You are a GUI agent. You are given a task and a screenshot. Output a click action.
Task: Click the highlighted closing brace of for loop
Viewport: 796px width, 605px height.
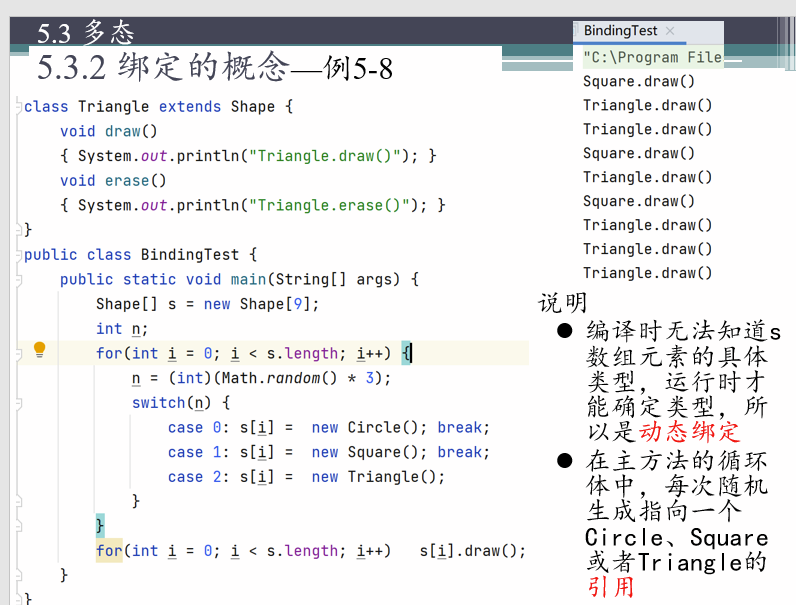point(100,526)
